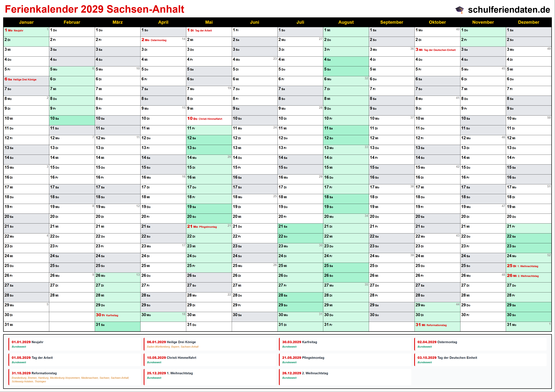Select the Januar month header
This screenshot has height=392, width=555.
(26, 22)
